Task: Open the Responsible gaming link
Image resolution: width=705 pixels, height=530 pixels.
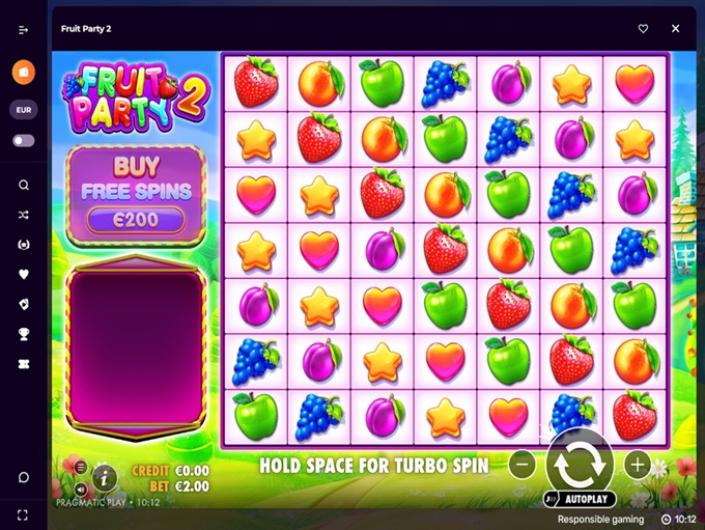Action: tap(601, 519)
